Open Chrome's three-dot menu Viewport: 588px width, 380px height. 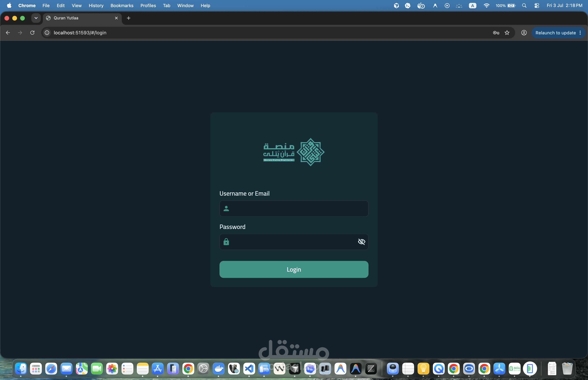(580, 32)
